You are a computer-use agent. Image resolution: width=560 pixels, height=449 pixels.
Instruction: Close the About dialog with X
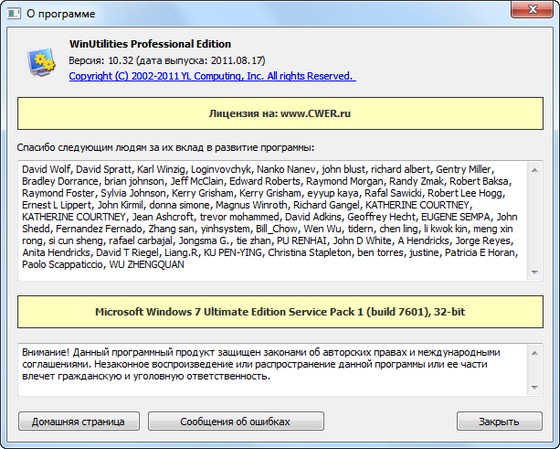coord(532,9)
